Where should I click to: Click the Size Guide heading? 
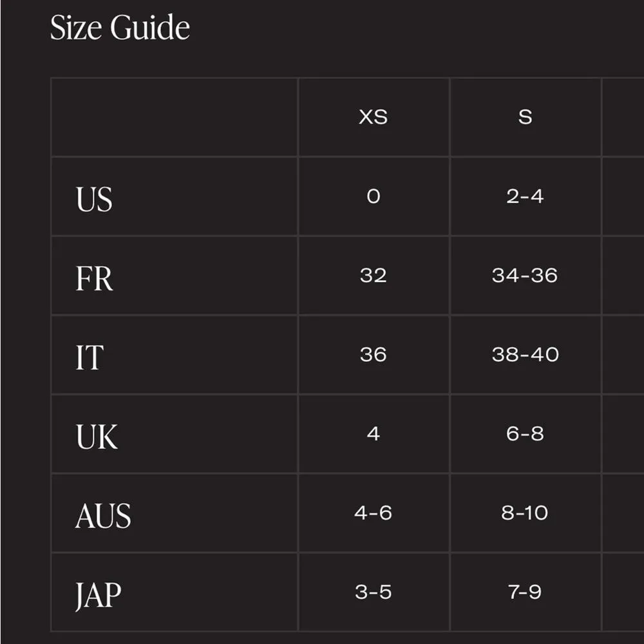pos(120,28)
